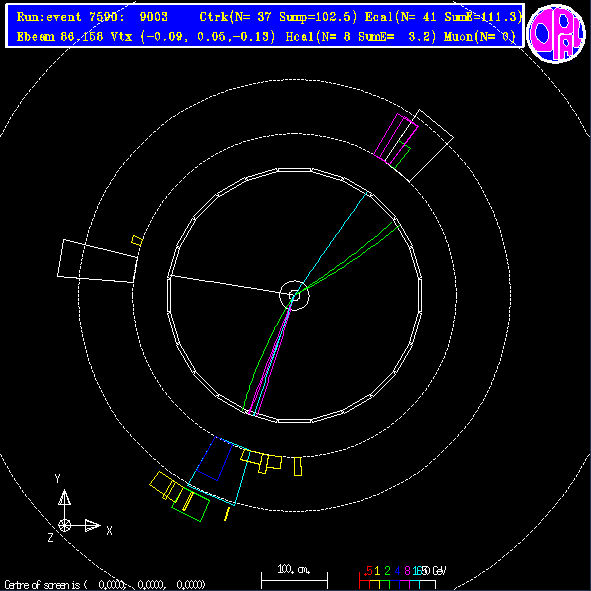The width and height of the screenshot is (591, 591).
Task: Select the blue calorimeter block at bottom
Action: click(x=215, y=459)
